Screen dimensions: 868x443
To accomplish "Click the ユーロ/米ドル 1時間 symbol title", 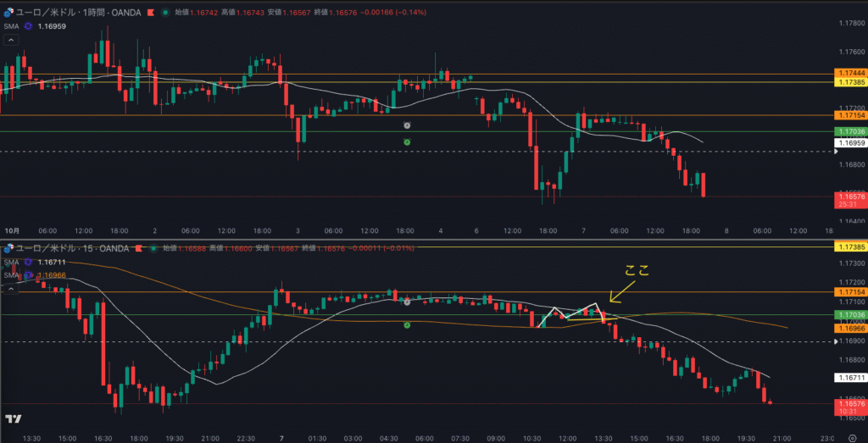I will pyautogui.click(x=78, y=13).
